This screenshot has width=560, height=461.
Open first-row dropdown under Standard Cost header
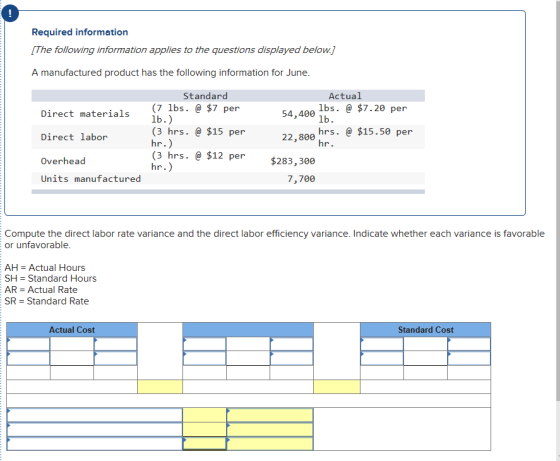coord(382,344)
